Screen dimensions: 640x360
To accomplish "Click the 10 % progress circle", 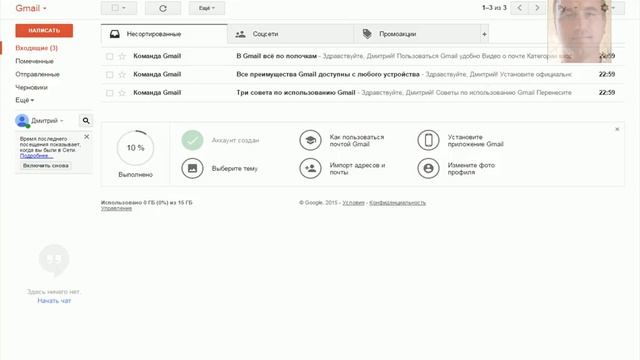I will [x=136, y=148].
